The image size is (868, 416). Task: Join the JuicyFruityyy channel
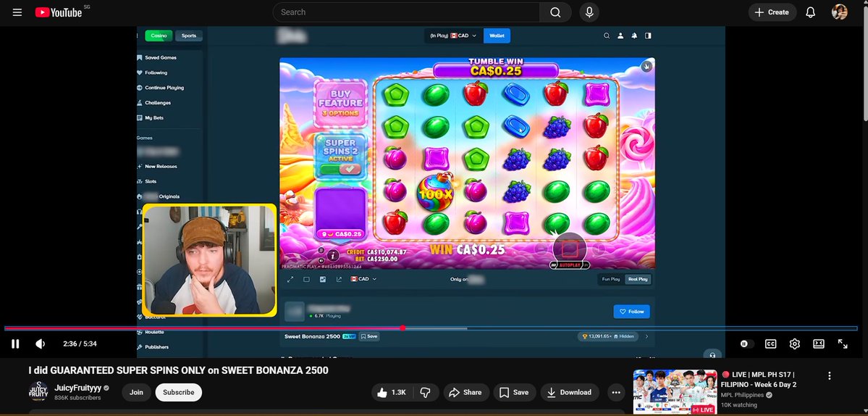point(136,392)
